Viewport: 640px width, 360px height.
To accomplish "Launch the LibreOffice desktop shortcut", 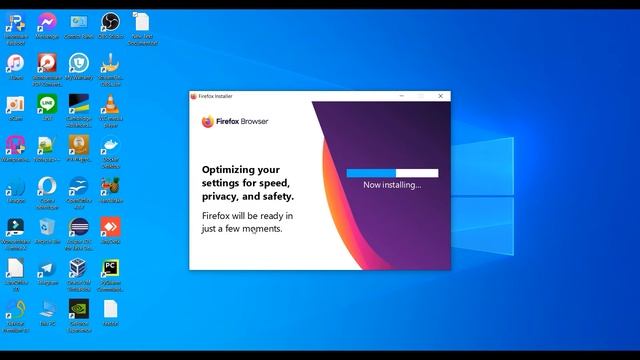I will (x=16, y=275).
